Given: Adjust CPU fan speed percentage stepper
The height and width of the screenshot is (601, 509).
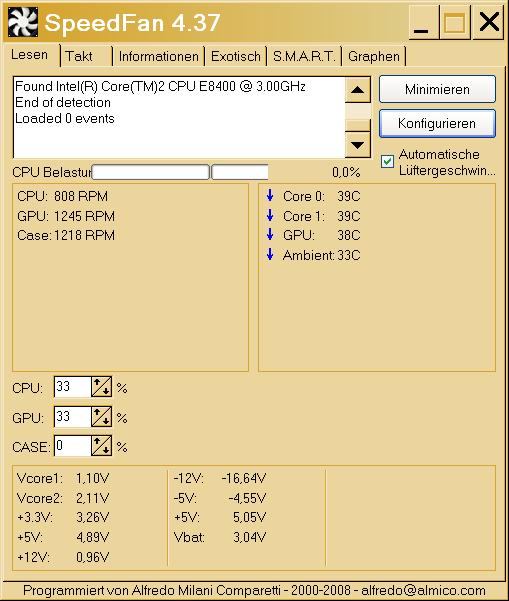Looking at the screenshot, I should pyautogui.click(x=102, y=387).
